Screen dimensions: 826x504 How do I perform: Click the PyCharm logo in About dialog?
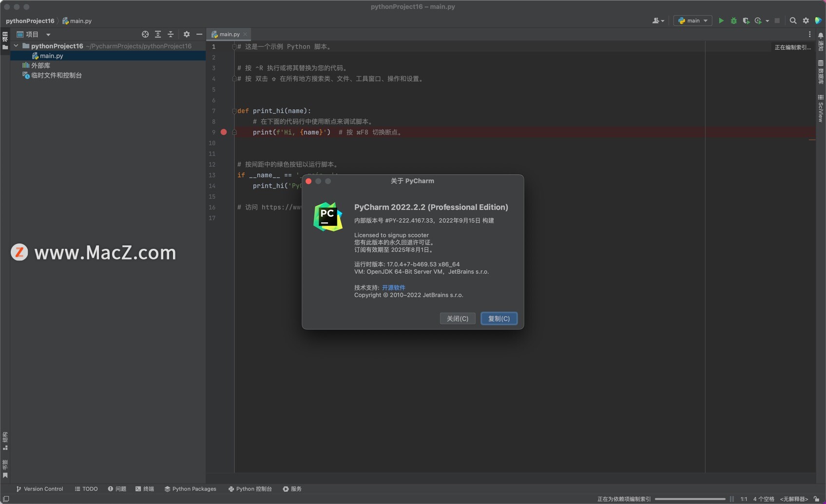tap(328, 217)
